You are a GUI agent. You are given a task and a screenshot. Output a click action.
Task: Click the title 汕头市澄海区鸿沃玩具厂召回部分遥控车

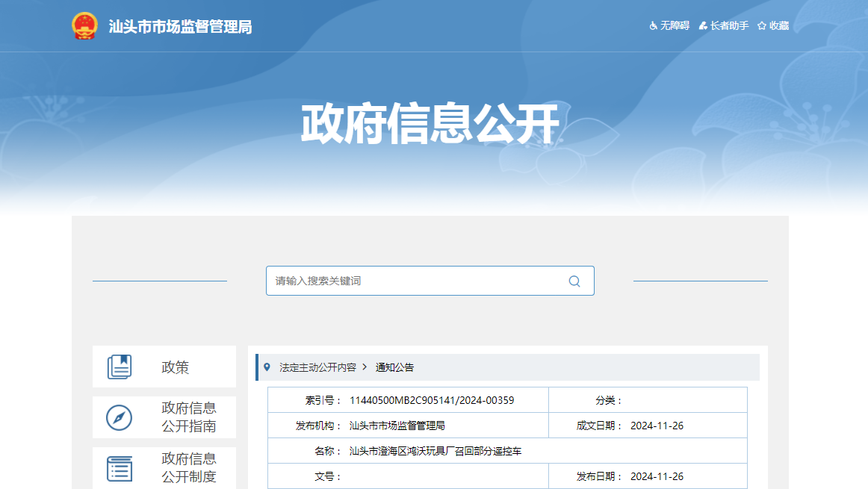point(435,451)
